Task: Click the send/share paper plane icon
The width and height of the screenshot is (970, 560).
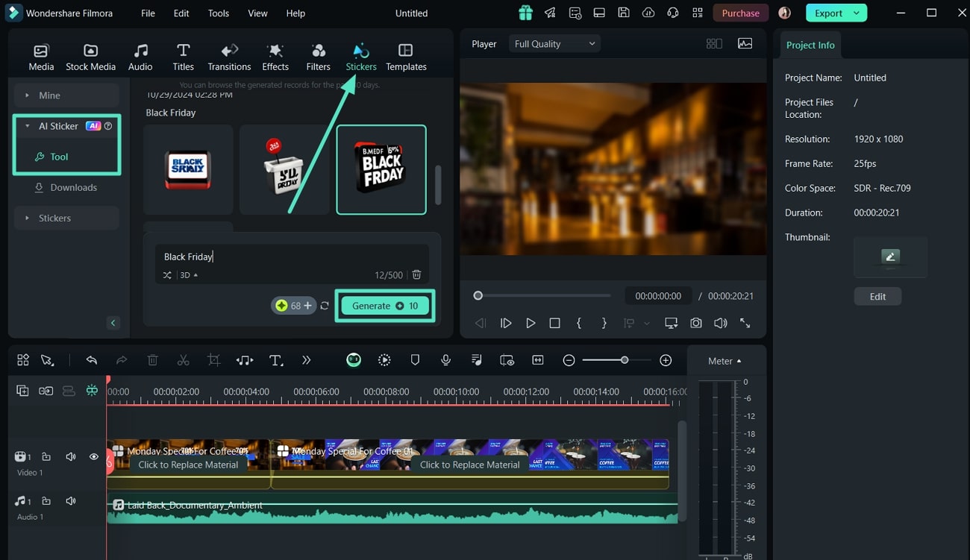Action: pyautogui.click(x=550, y=13)
